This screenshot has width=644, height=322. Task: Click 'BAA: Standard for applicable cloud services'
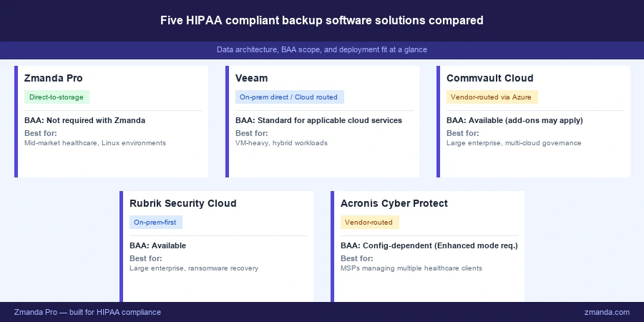click(x=318, y=121)
